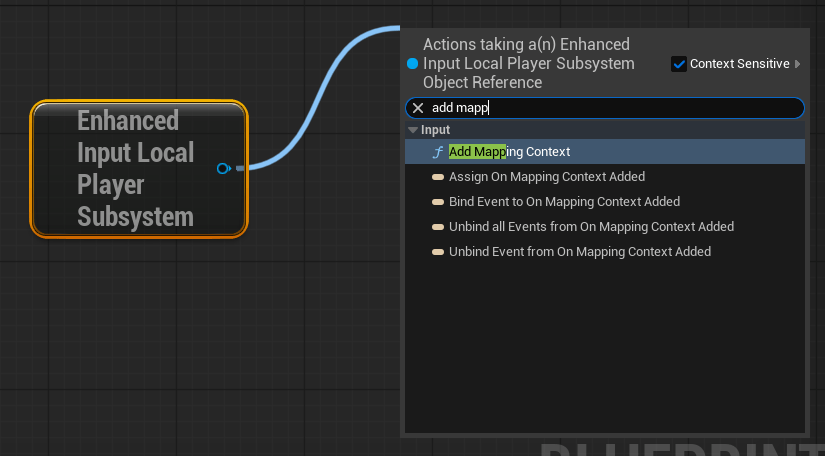Click the icon beside Unbind Event from On Mapping Context Added

tap(438, 252)
